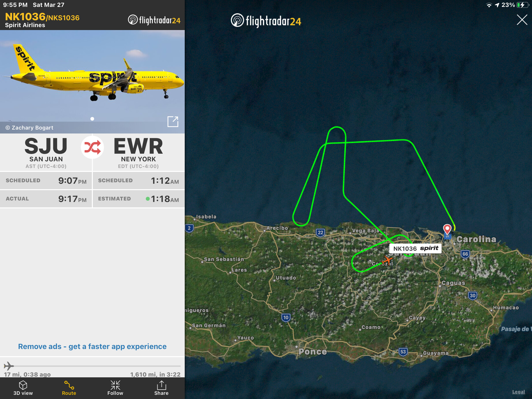Click the Carolina airport icon on map
Viewport: 532px width, 399px height.
(x=448, y=236)
